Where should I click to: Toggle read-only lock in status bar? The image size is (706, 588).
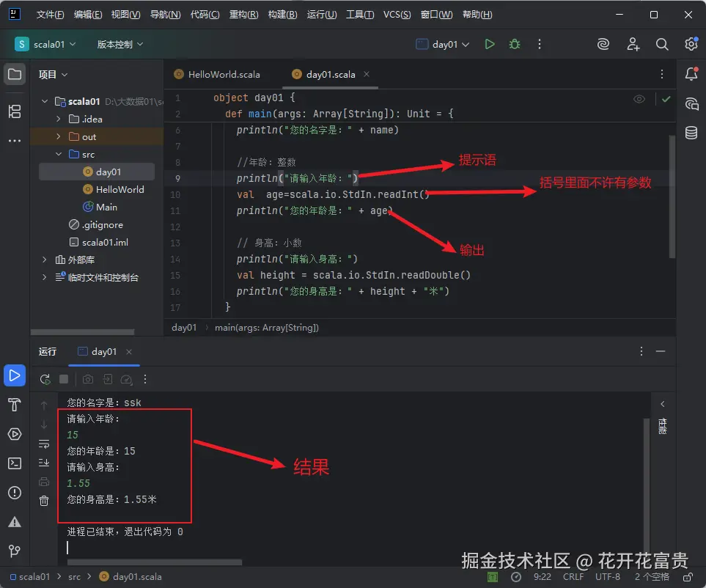point(688,577)
